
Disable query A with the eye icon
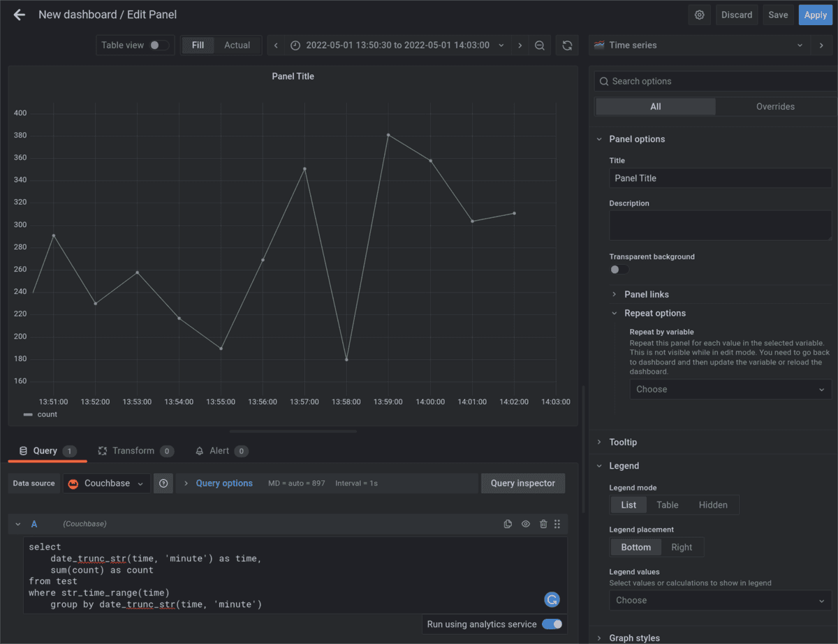[525, 524]
